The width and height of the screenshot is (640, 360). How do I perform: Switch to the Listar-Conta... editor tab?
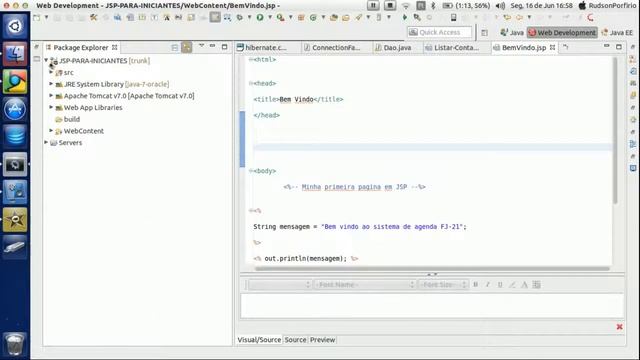[452, 48]
